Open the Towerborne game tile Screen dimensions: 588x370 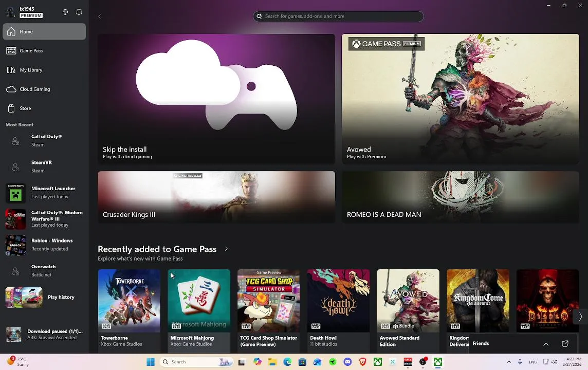tap(129, 310)
